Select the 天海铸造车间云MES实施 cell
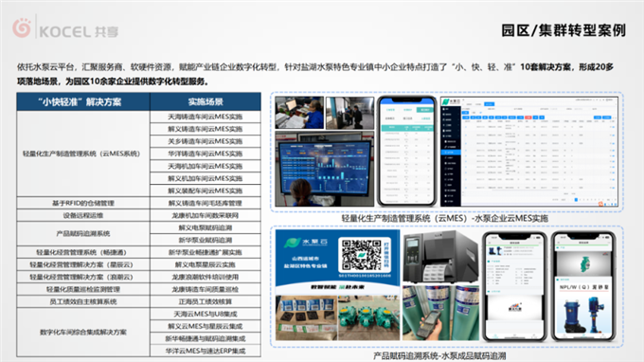644x362 pixels. [x=206, y=117]
